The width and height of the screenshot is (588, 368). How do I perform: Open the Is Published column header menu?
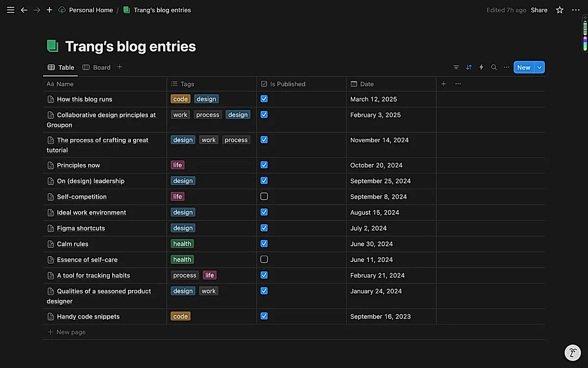[x=301, y=84]
